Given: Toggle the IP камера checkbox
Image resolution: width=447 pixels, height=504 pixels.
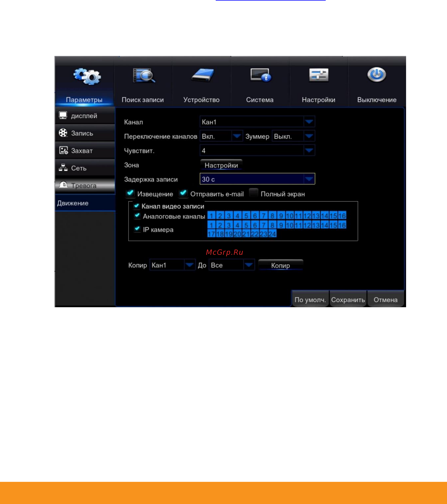Looking at the screenshot, I should (137, 229).
